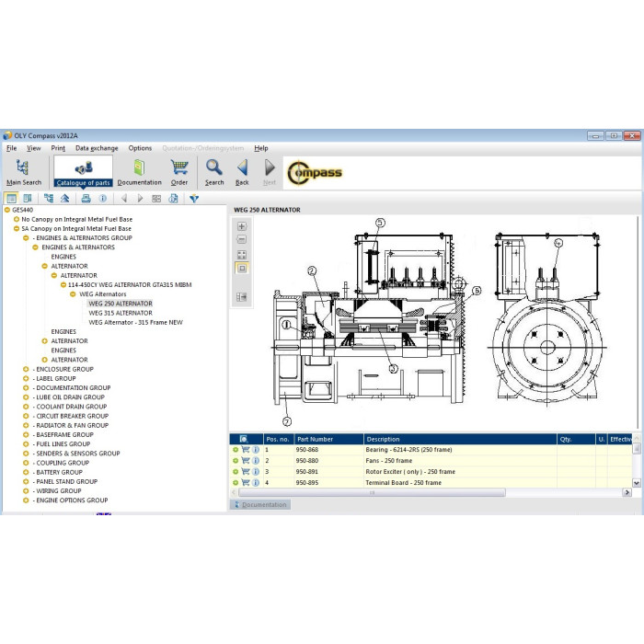
Task: Collapse SA Canopy on Integral Metal Fuel Base
Action: [17, 229]
